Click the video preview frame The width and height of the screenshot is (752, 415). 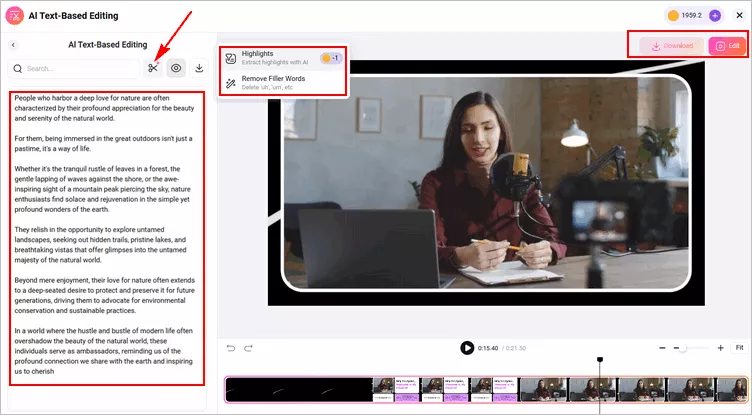(x=486, y=183)
